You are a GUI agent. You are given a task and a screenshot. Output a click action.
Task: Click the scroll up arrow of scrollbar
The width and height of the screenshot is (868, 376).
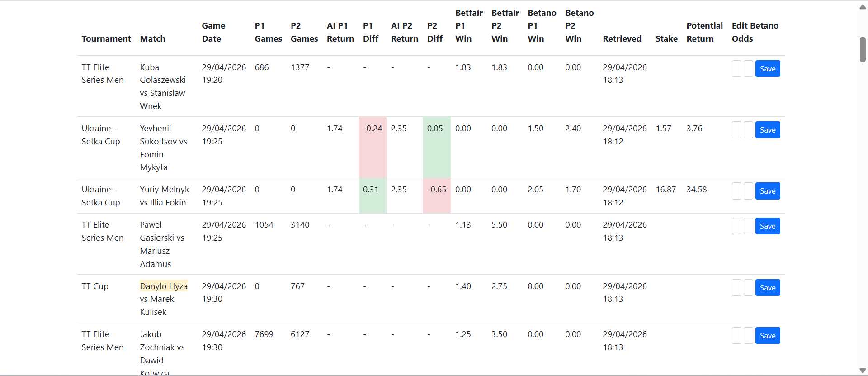863,6
